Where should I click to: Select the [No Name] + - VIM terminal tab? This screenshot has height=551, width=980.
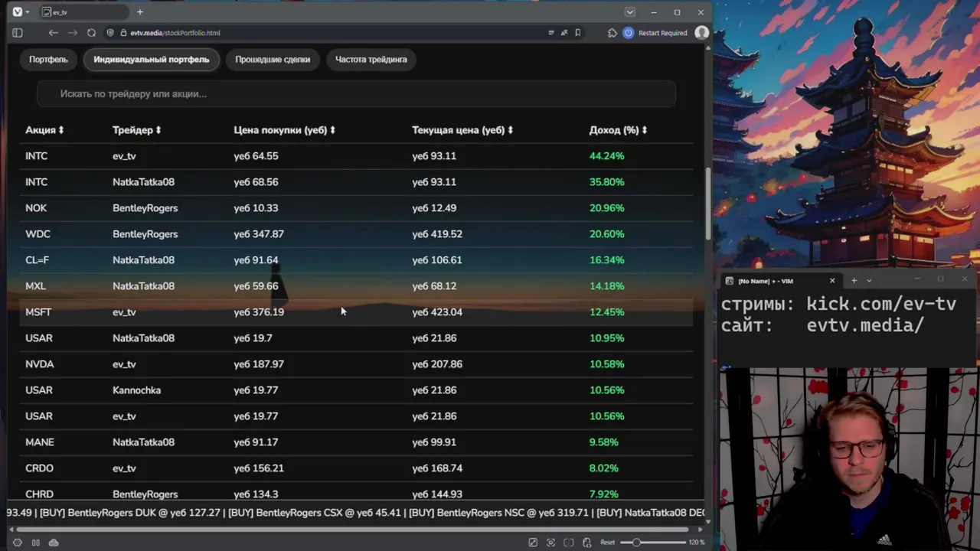pos(781,281)
